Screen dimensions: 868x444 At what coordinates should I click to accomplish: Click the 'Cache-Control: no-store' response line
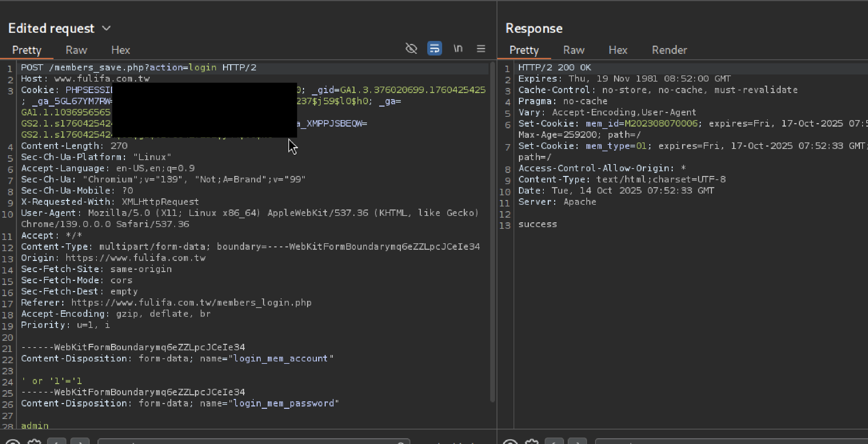tap(658, 90)
